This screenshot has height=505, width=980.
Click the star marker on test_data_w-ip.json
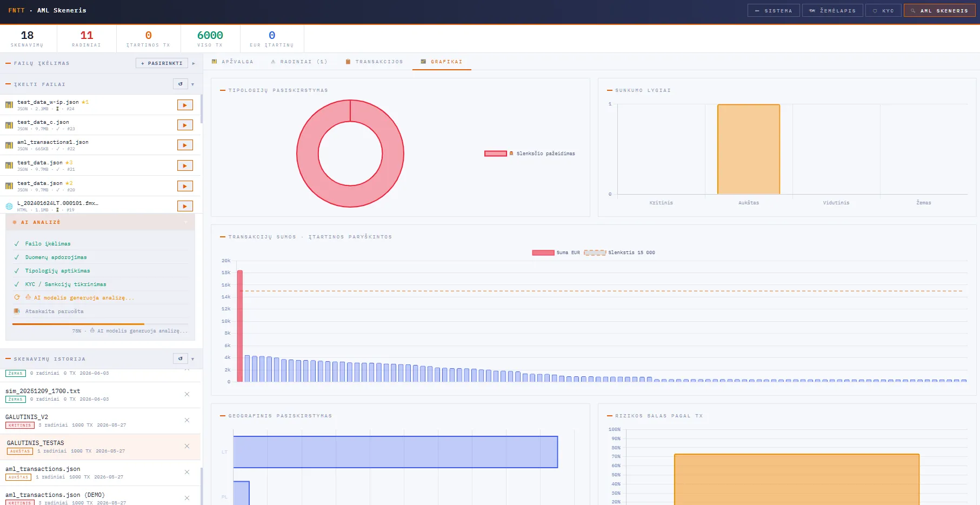pyautogui.click(x=85, y=102)
